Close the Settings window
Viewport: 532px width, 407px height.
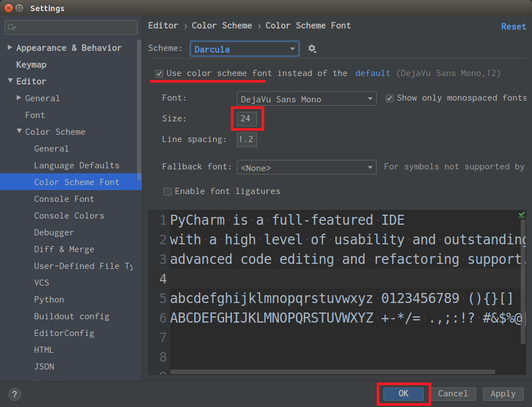(8, 8)
